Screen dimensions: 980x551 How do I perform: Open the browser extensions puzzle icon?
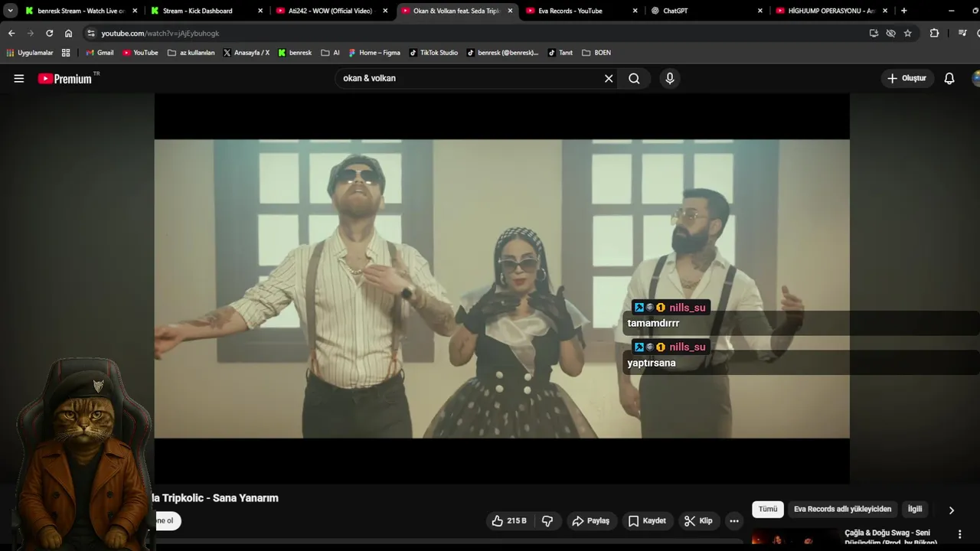pos(934,33)
